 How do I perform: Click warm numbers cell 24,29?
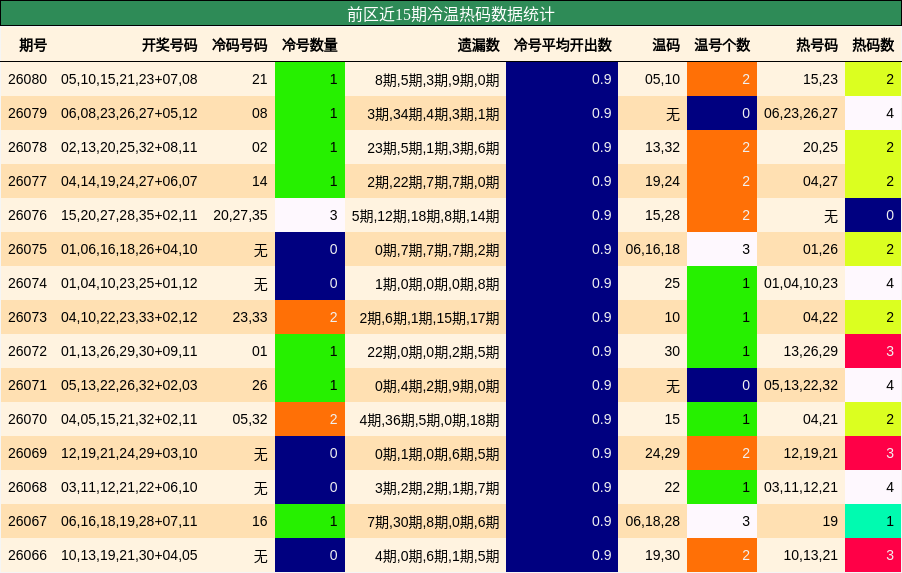[663, 453]
